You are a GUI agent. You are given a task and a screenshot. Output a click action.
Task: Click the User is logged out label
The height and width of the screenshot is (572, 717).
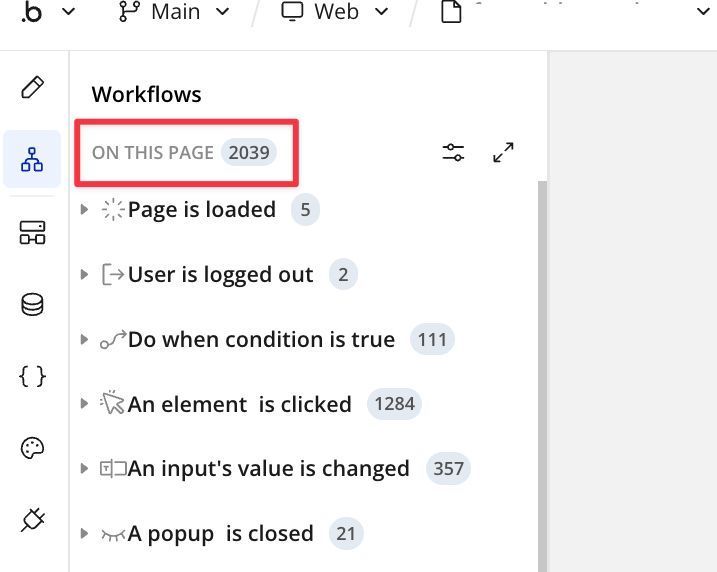point(220,275)
